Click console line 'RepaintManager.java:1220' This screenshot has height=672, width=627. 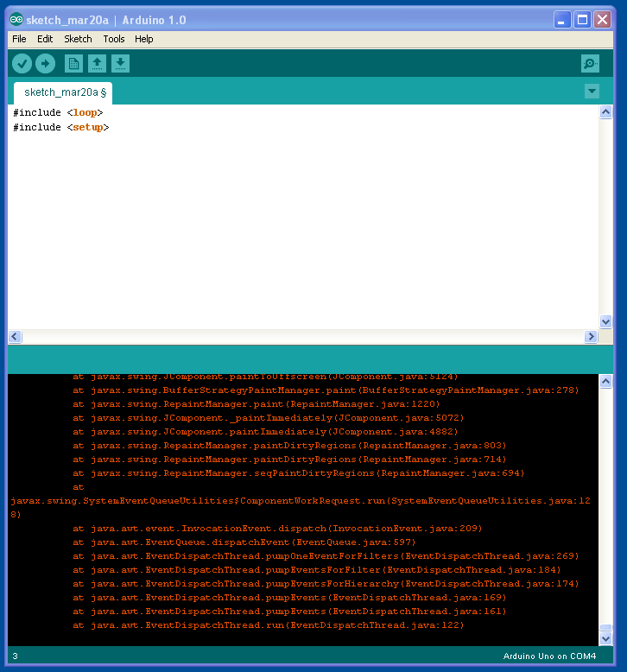coord(256,404)
